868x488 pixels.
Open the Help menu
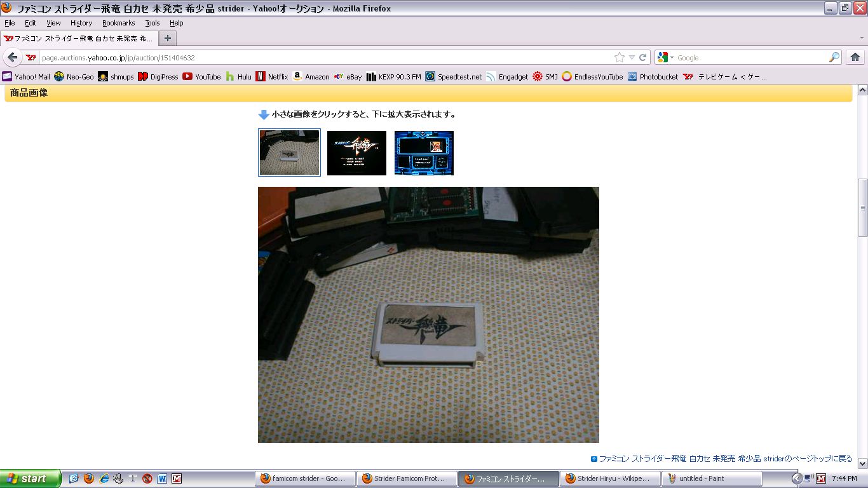click(177, 23)
